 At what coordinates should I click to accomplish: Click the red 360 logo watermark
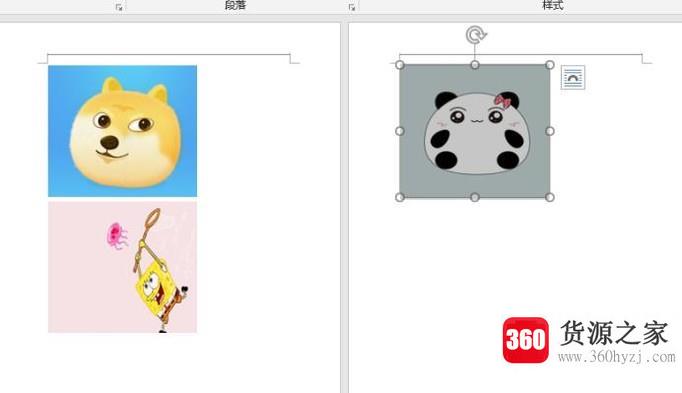[525, 340]
